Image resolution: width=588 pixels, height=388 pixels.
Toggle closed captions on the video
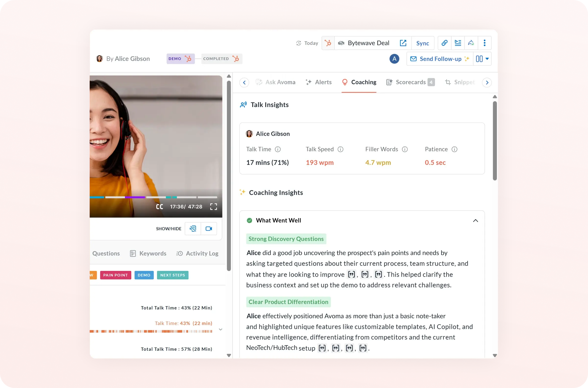(160, 207)
